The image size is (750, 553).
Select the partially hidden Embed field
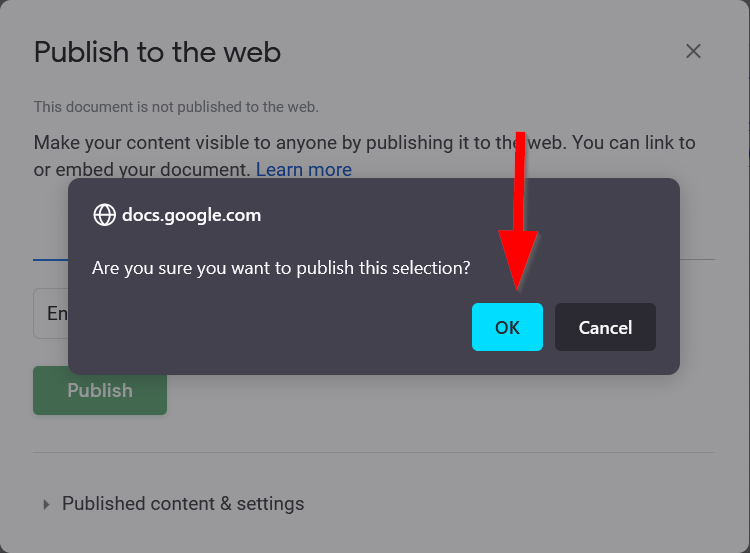50,314
